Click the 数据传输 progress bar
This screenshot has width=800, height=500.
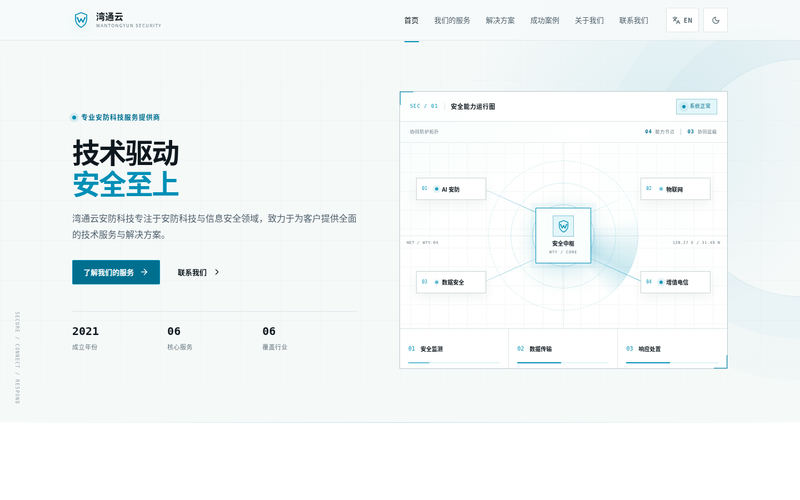(563, 362)
